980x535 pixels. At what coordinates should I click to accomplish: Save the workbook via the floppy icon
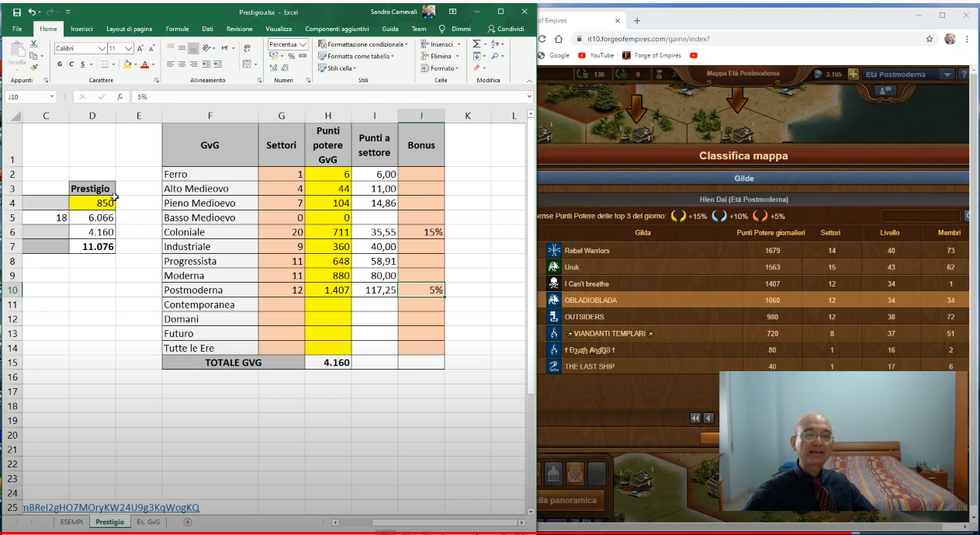click(x=17, y=12)
